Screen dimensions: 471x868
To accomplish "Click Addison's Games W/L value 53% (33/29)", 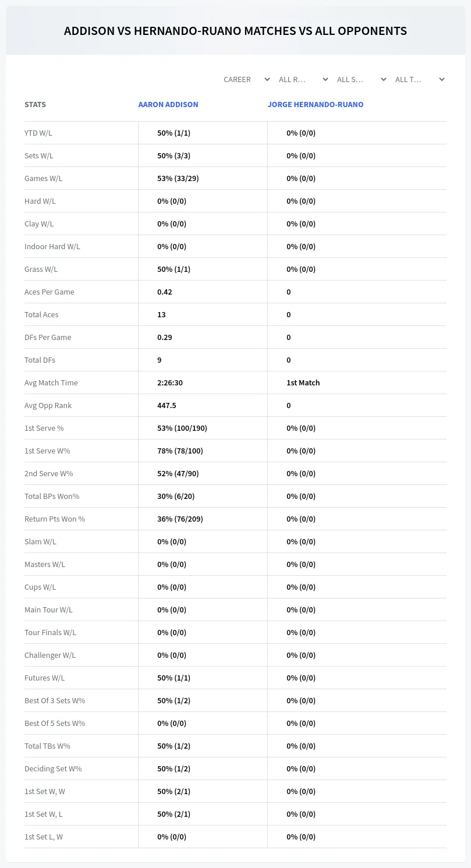I will (178, 178).
